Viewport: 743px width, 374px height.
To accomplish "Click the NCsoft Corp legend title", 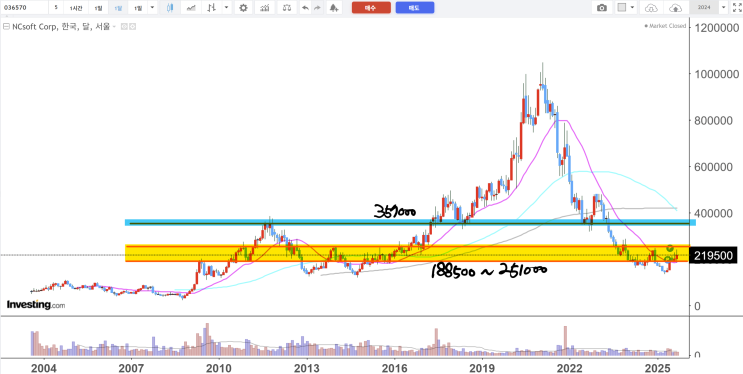I will [x=61, y=27].
